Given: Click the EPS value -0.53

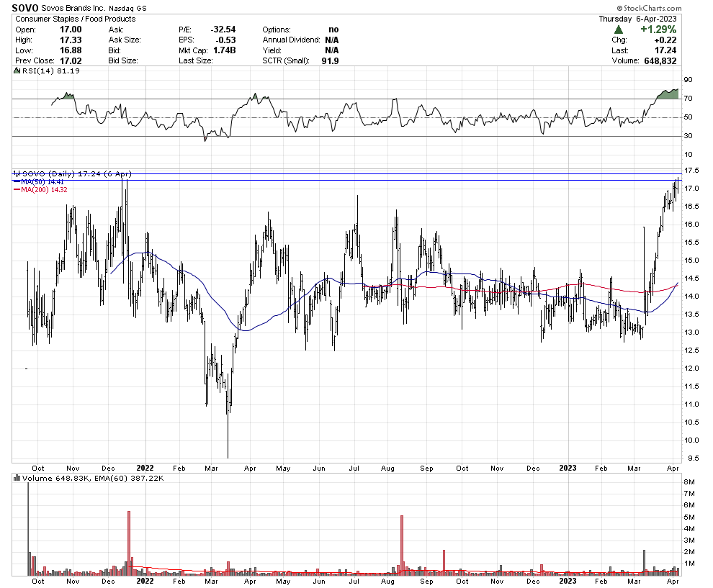Looking at the screenshot, I should coord(225,40).
